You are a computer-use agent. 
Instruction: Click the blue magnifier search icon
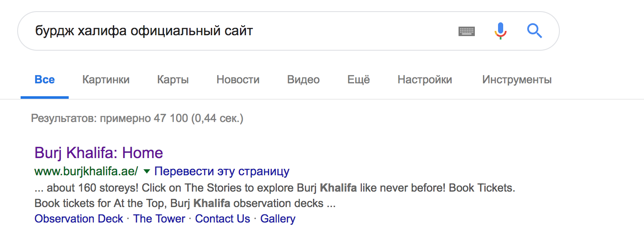[x=535, y=31]
